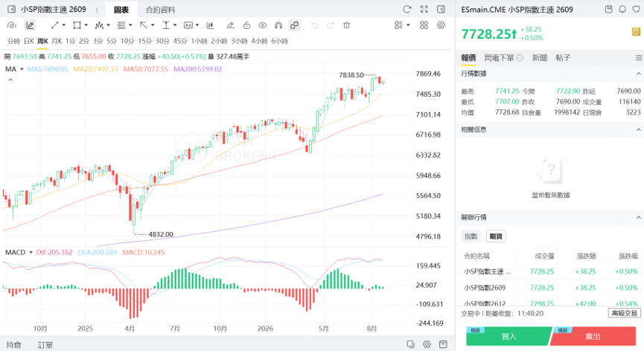Image resolution: width=644 pixels, height=351 pixels.
Task: Open dropdown arrow next to trend line tool
Action: click(x=64, y=25)
